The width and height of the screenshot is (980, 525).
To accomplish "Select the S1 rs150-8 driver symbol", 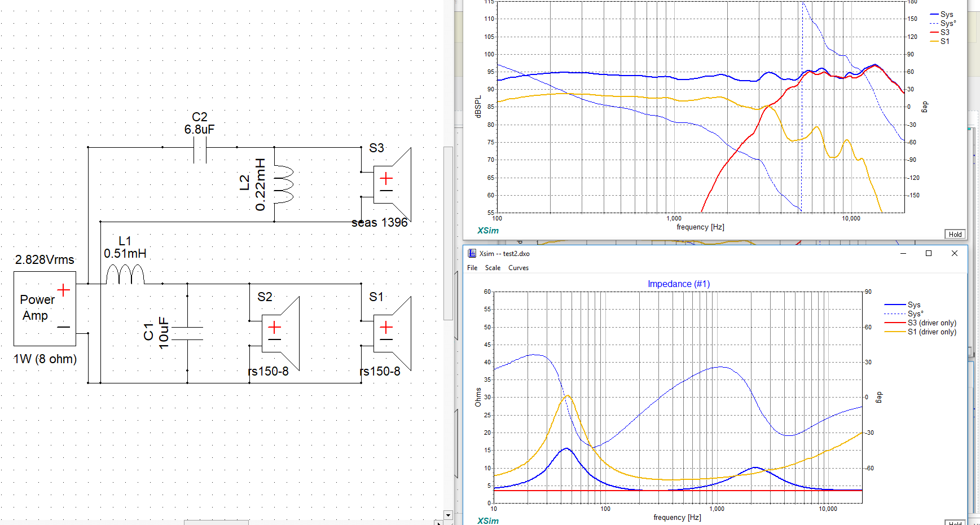I will click(392, 333).
